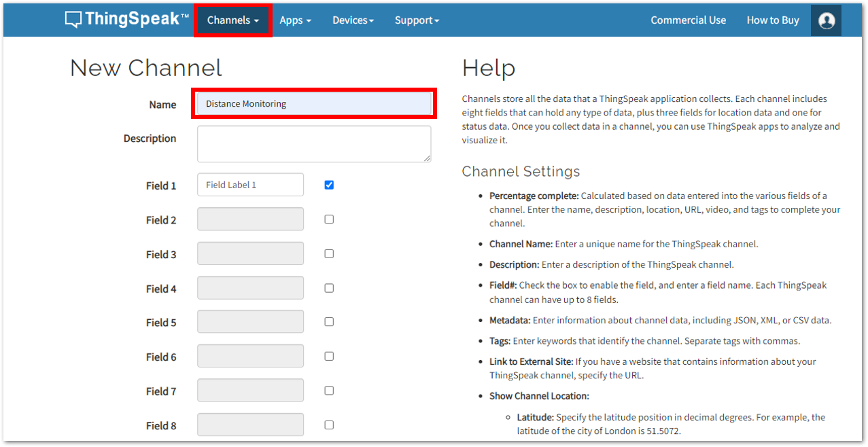Viewport: 868px width, 447px height.
Task: Click the "Metadata:" help term
Action: 510,320
